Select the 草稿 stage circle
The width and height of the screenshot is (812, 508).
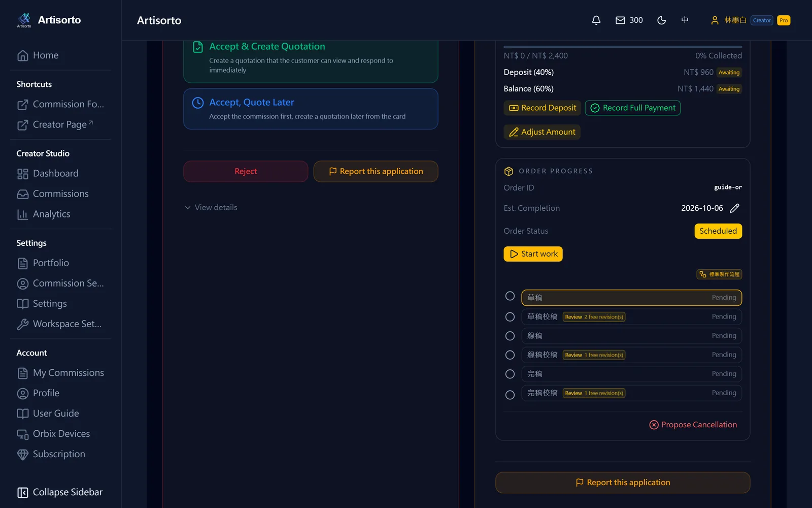pos(510,296)
